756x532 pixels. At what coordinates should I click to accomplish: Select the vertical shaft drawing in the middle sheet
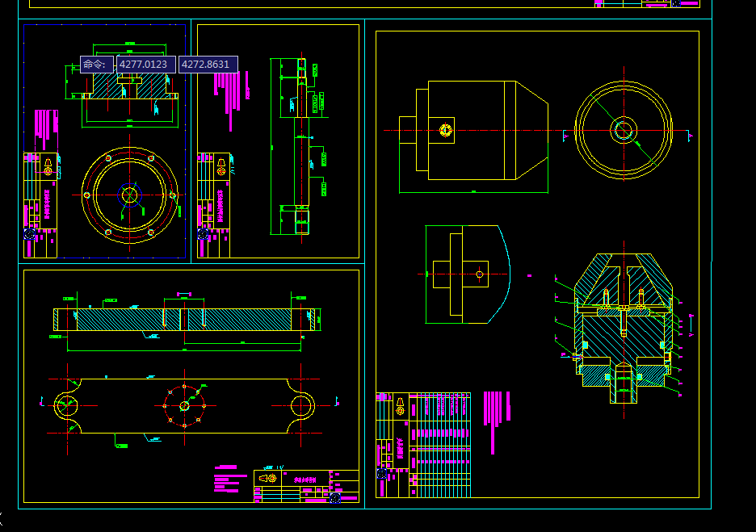coord(302,146)
